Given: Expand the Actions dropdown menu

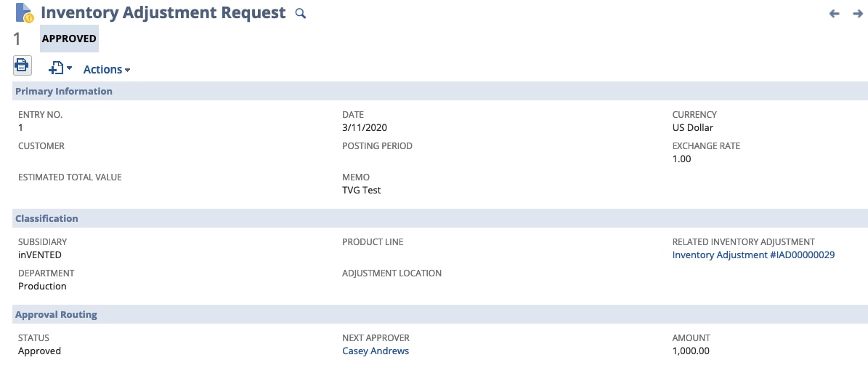Looking at the screenshot, I should click(107, 70).
